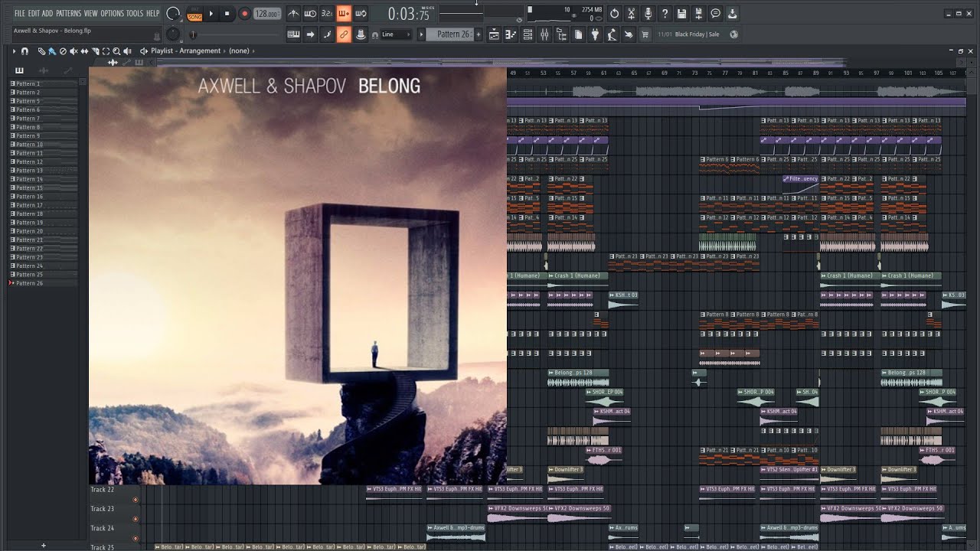Click the 128.000 tempo field

[267, 14]
